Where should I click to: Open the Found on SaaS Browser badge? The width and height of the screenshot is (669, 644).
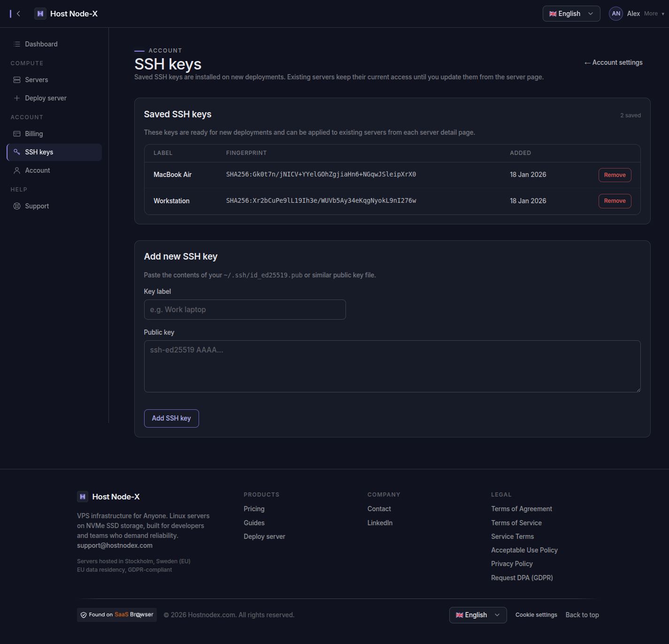pyautogui.click(x=117, y=615)
